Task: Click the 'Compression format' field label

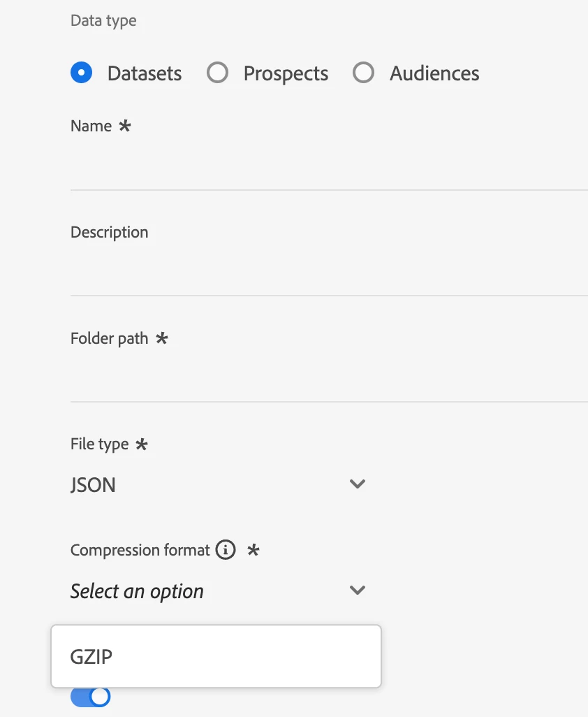Action: [x=140, y=550]
